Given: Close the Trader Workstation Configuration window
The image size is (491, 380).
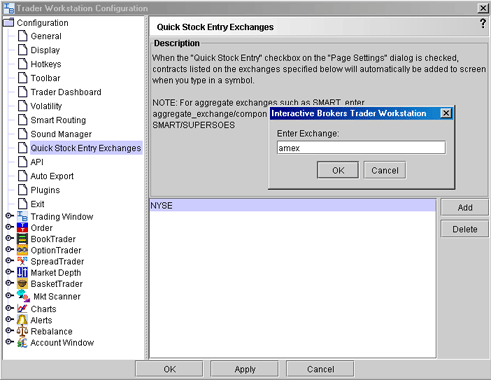Looking at the screenshot, I should coord(483,8).
